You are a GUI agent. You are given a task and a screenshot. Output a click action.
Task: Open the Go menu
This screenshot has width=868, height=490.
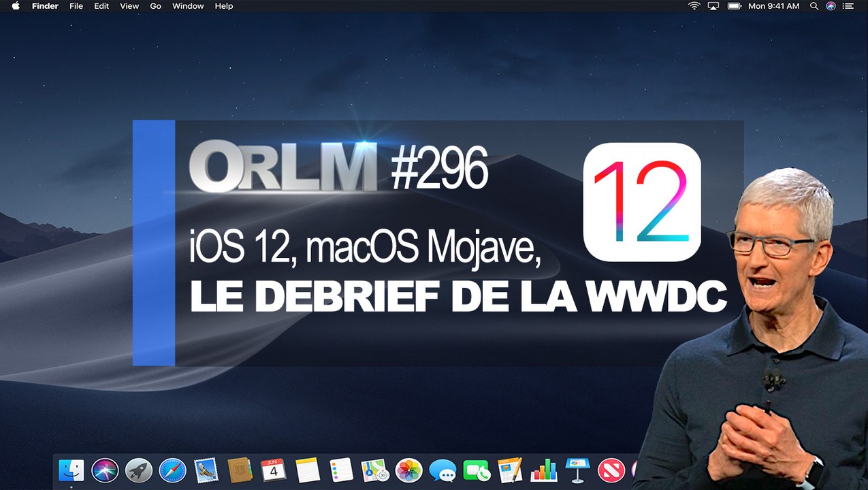[155, 6]
